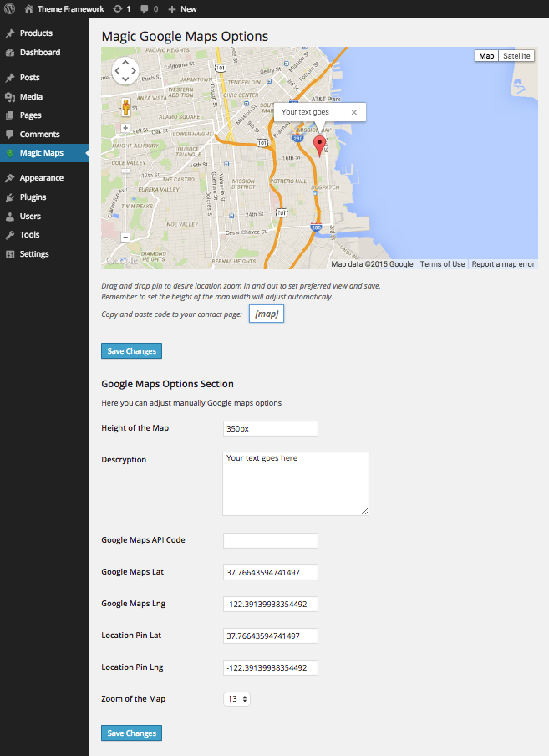The image size is (549, 756).
Task: Open the Settings menu item
Action: click(x=34, y=254)
